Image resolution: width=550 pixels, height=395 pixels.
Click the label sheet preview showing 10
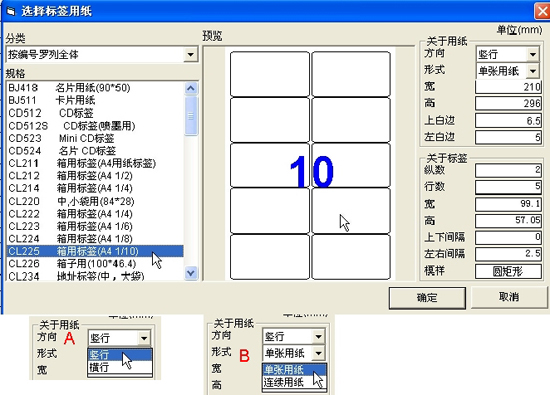pos(310,164)
